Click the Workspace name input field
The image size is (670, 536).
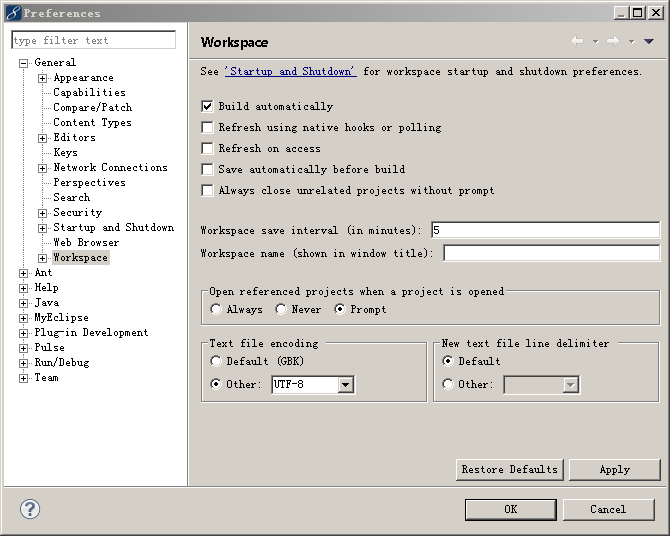551,253
